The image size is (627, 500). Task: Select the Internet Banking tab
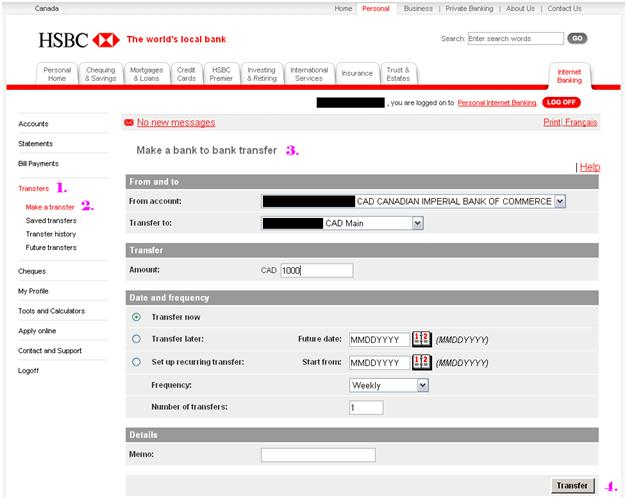click(x=569, y=76)
